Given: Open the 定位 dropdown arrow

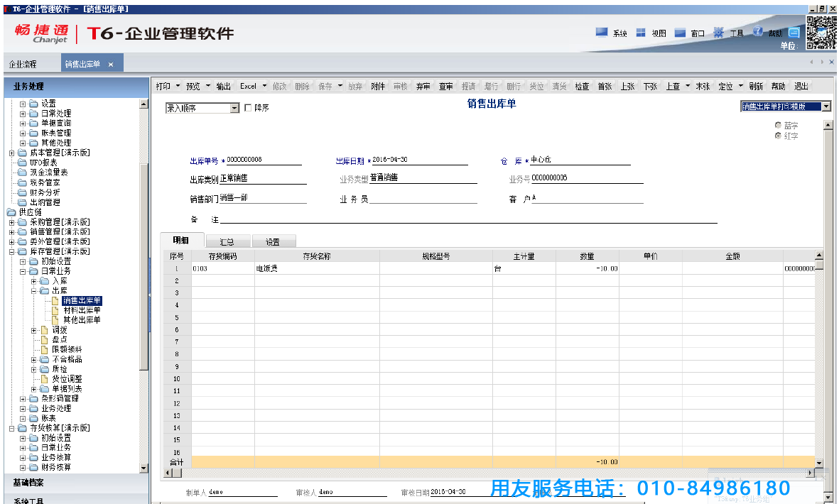Looking at the screenshot, I should click(740, 86).
